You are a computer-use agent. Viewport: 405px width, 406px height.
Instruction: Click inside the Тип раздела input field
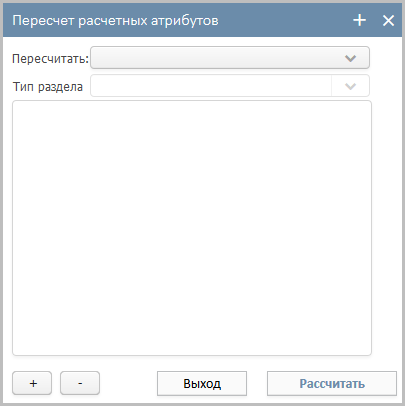(211, 86)
